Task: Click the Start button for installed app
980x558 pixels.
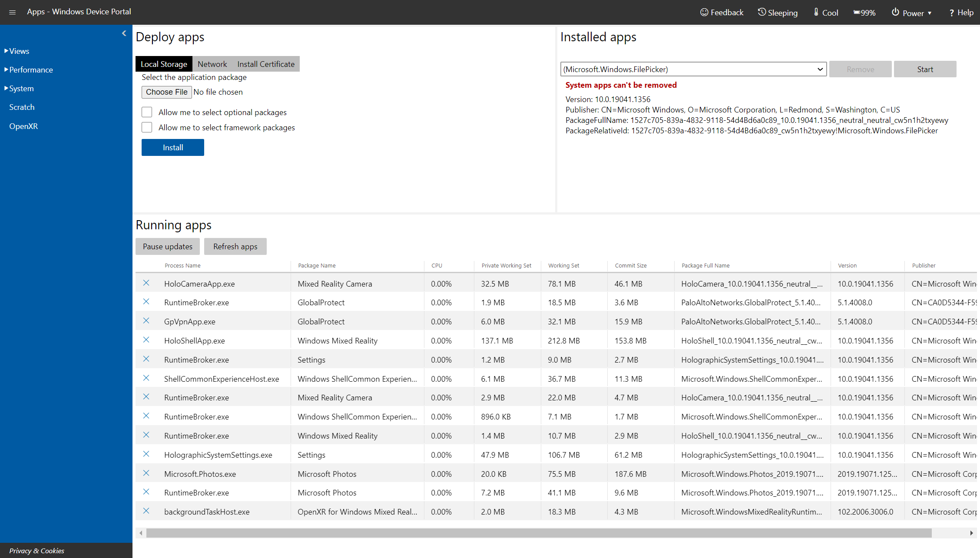Action: point(924,69)
